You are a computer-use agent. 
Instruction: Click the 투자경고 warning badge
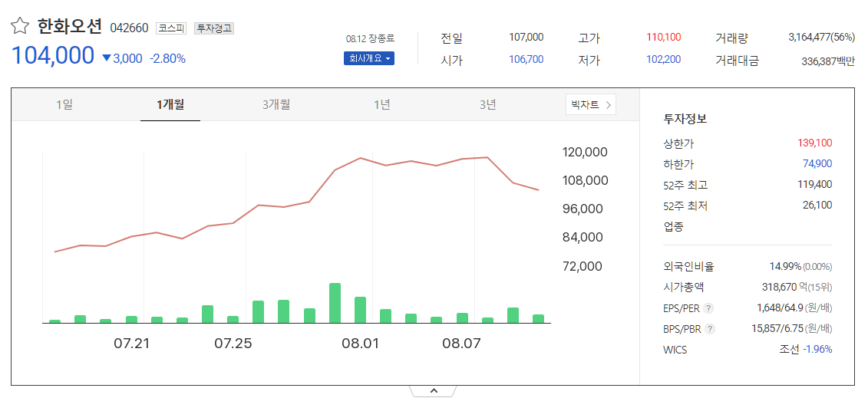tap(213, 28)
